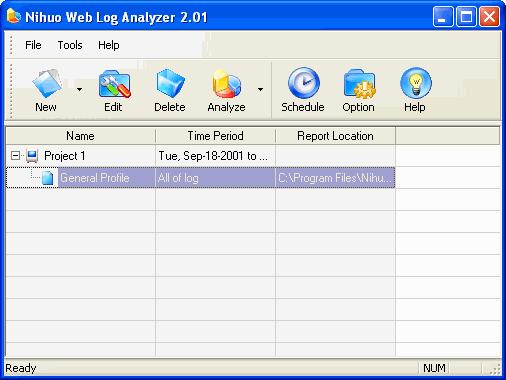Click the NUM status bar indicator

click(434, 368)
